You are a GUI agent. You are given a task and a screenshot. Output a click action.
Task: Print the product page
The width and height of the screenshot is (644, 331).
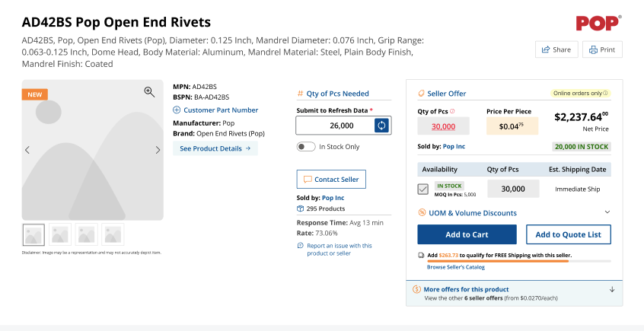click(x=602, y=49)
